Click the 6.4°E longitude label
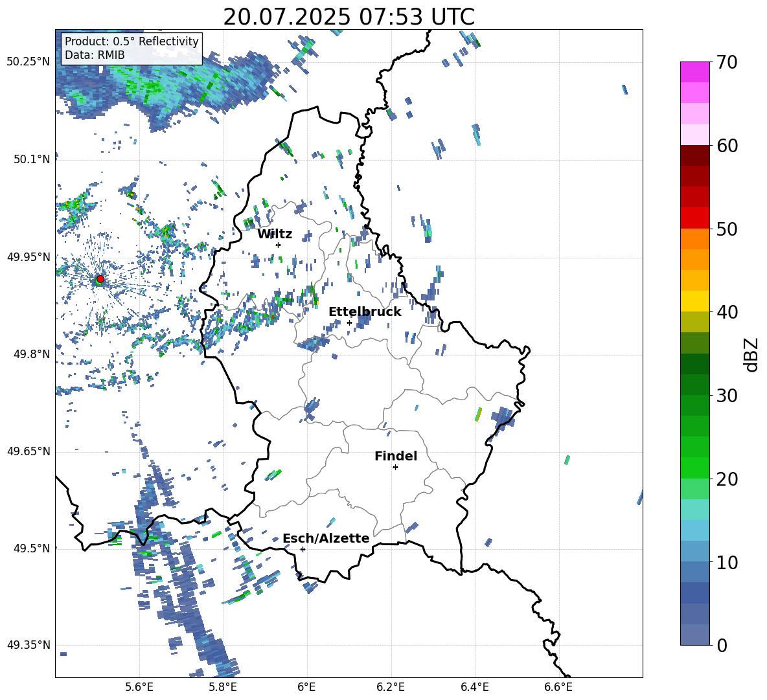 pos(474,687)
